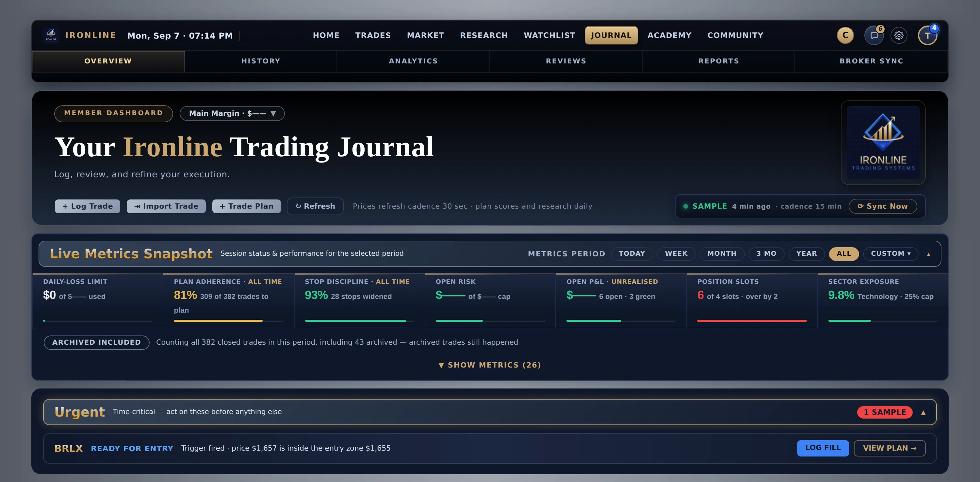
Task: Select the ALL metrics period
Action: point(844,254)
